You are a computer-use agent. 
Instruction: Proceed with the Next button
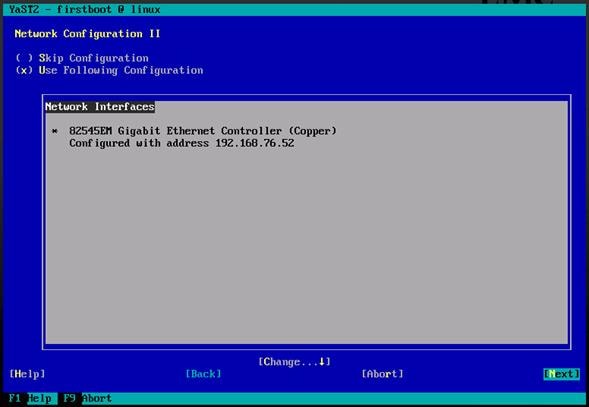click(x=562, y=374)
